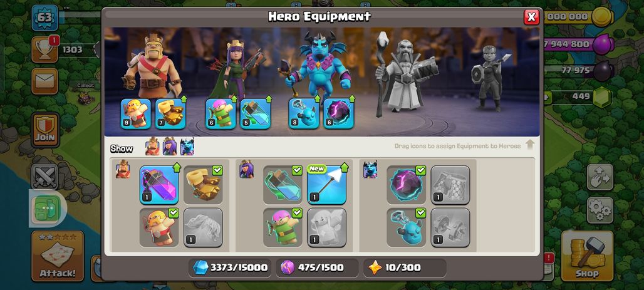Tap the locked Metal Pants equipment

click(x=450, y=185)
